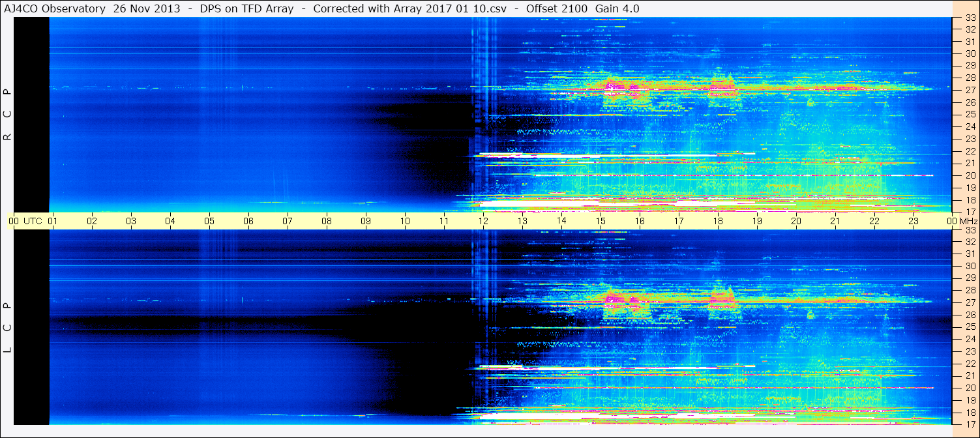The height and width of the screenshot is (438, 980).
Task: Select the 08 hour marker on time axis
Action: point(327,221)
